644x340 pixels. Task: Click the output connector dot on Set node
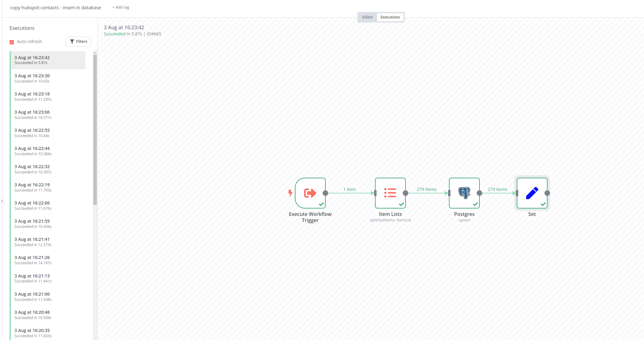click(547, 193)
